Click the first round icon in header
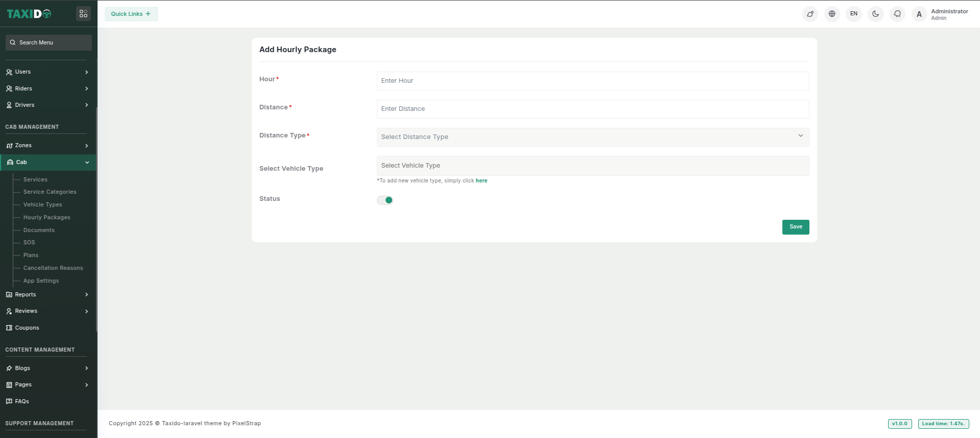This screenshot has height=438, width=980. [810, 14]
